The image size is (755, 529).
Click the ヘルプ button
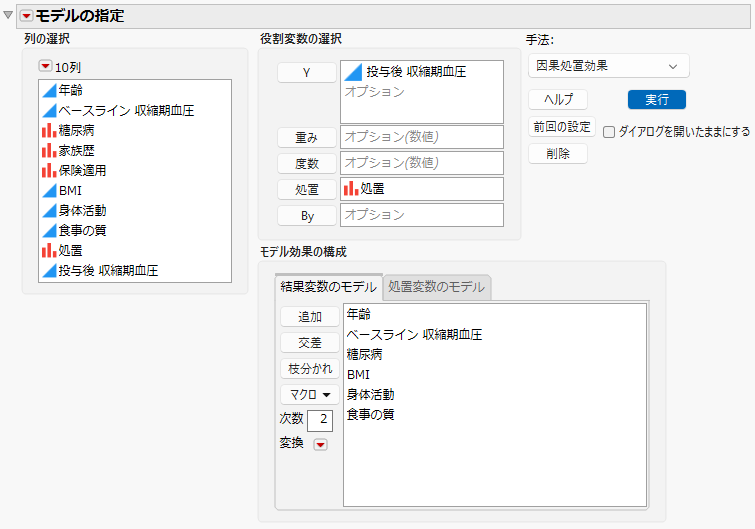coord(558,100)
